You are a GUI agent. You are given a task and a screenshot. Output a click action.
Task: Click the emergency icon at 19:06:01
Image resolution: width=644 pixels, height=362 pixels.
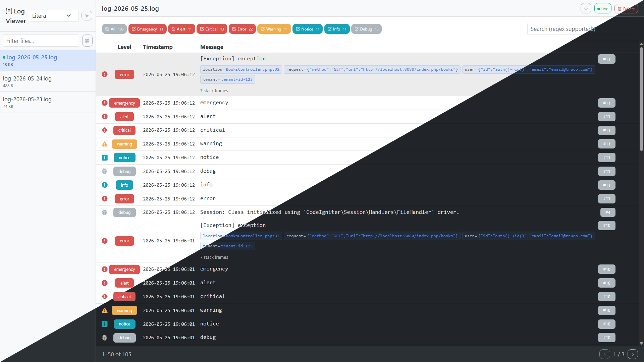coord(105,269)
